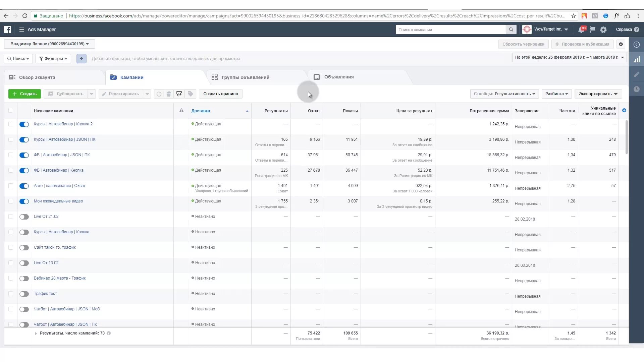Click the green Создать button

tap(24, 94)
